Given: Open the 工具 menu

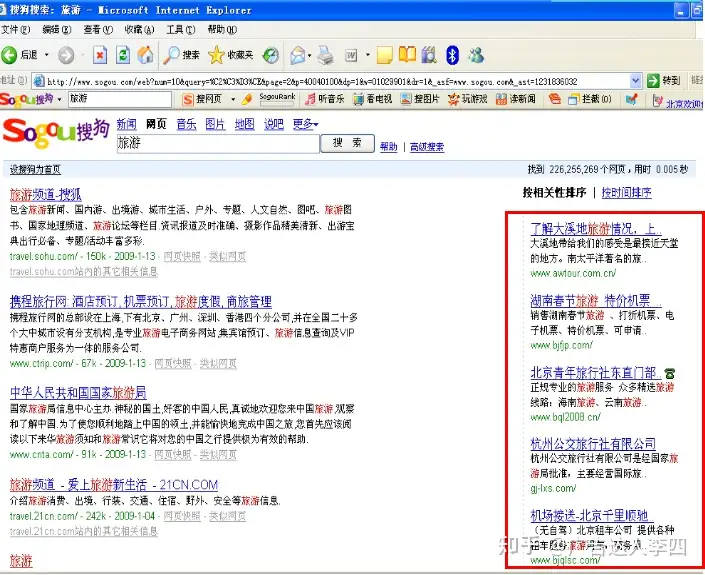Looking at the screenshot, I should click(x=181, y=30).
